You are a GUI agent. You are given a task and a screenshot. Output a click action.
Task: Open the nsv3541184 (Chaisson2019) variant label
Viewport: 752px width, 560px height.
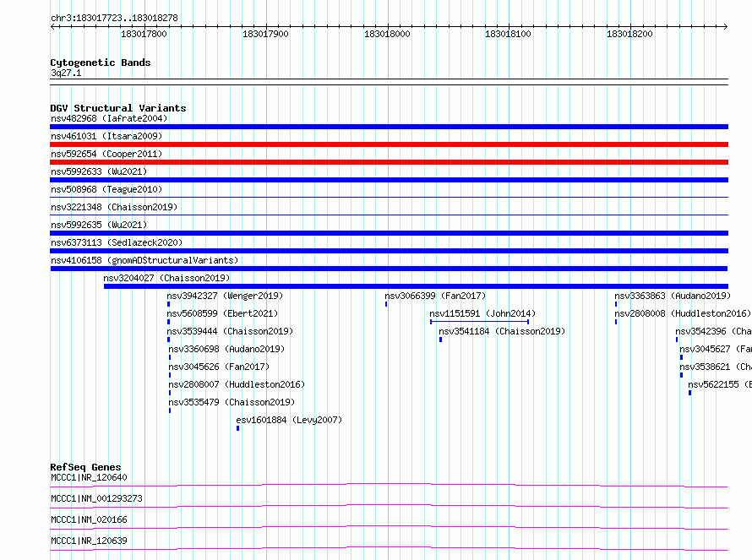click(x=502, y=331)
